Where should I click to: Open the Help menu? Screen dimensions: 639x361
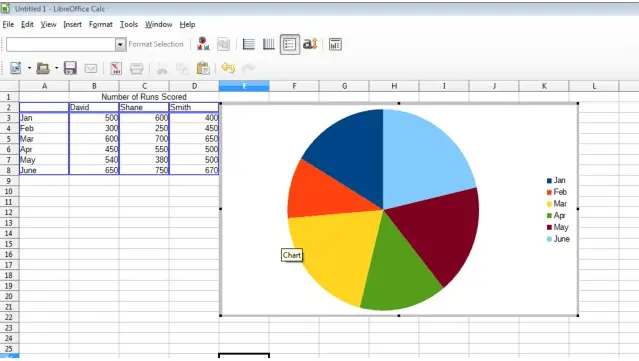pos(187,24)
